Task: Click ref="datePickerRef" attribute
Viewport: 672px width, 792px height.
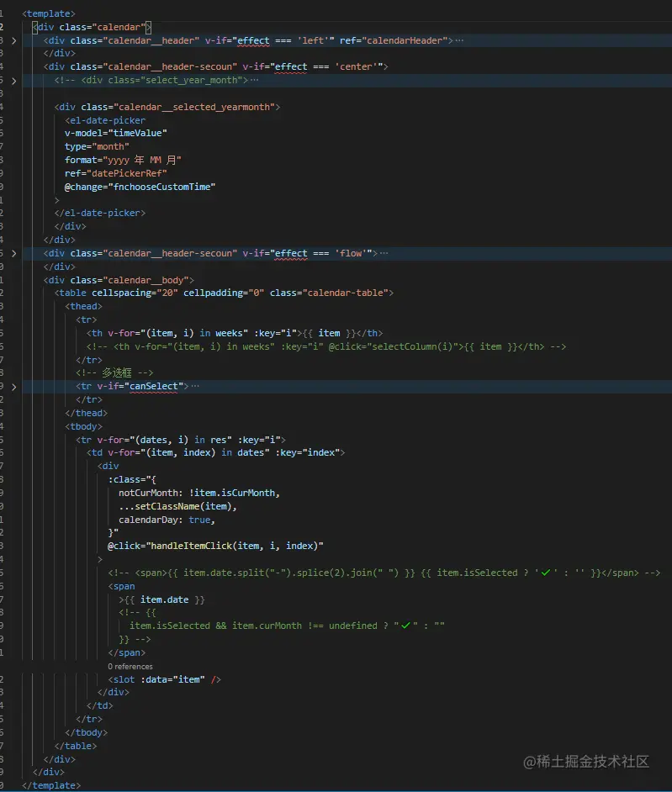Action: (x=116, y=173)
